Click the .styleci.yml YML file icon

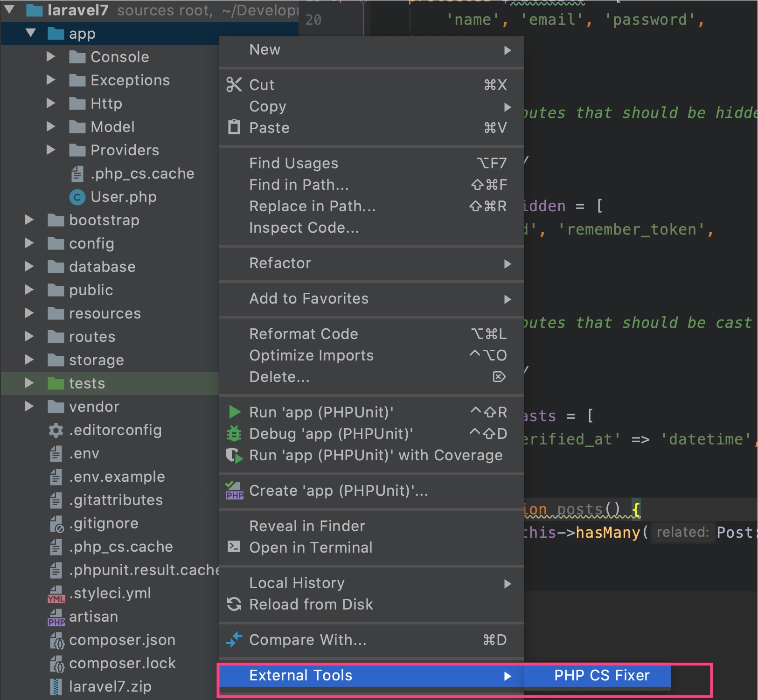[56, 594]
